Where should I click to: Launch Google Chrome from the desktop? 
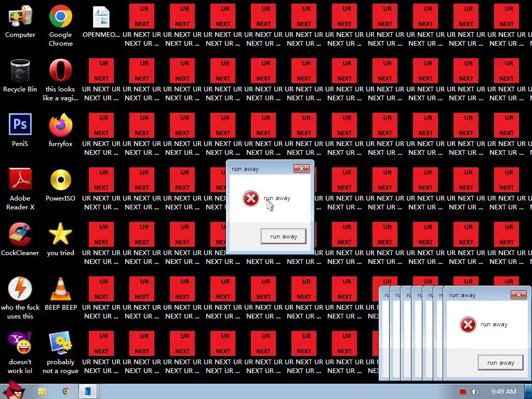pyautogui.click(x=60, y=25)
